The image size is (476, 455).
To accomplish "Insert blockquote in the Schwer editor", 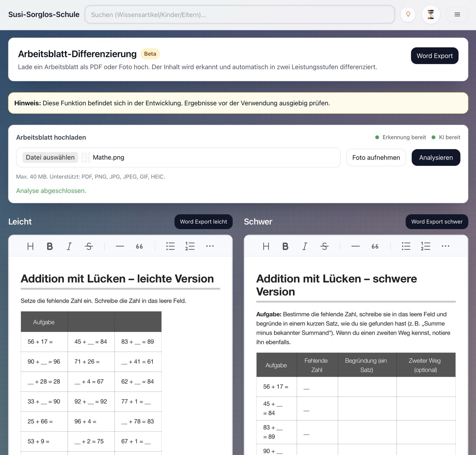I will [x=375, y=246].
